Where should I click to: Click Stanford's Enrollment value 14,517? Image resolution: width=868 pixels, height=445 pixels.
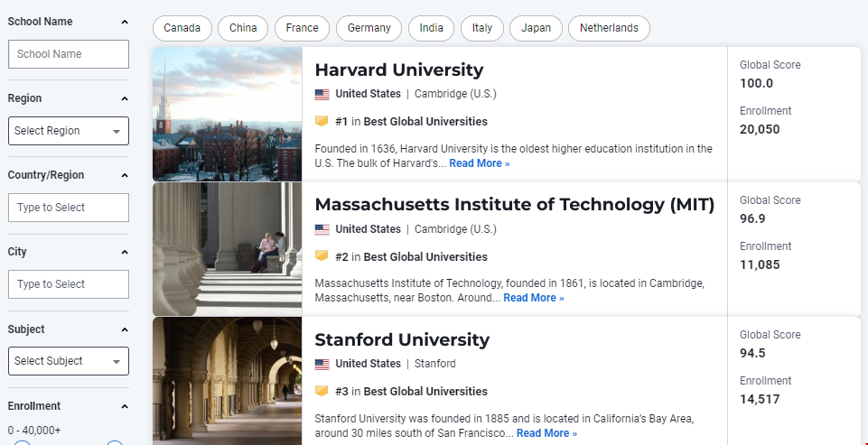pos(760,399)
